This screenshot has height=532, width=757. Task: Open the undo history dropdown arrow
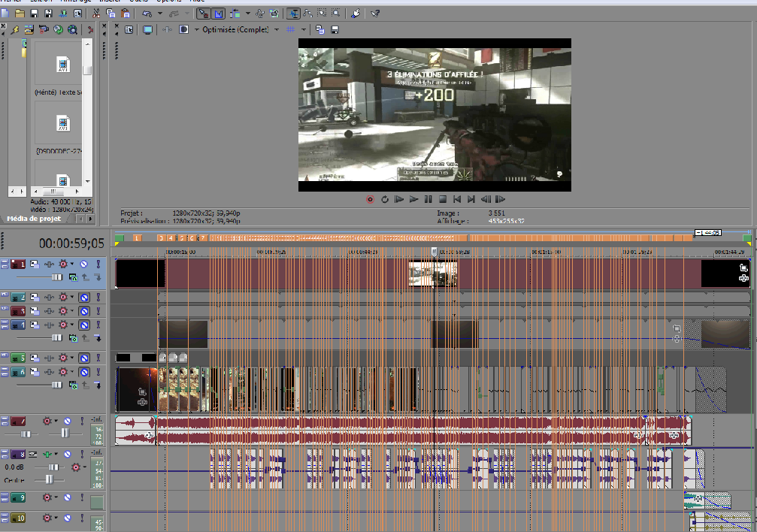click(160, 14)
